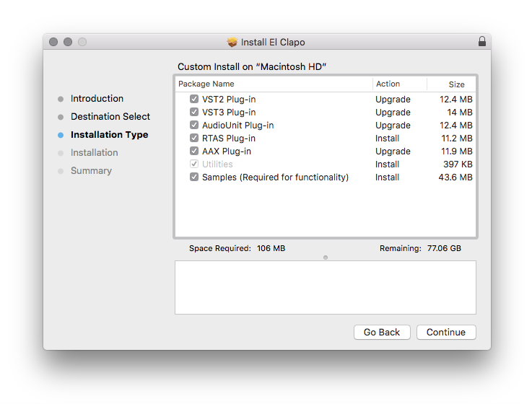532x404 pixels.
Task: Click the Installation Type step
Action: [109, 135]
